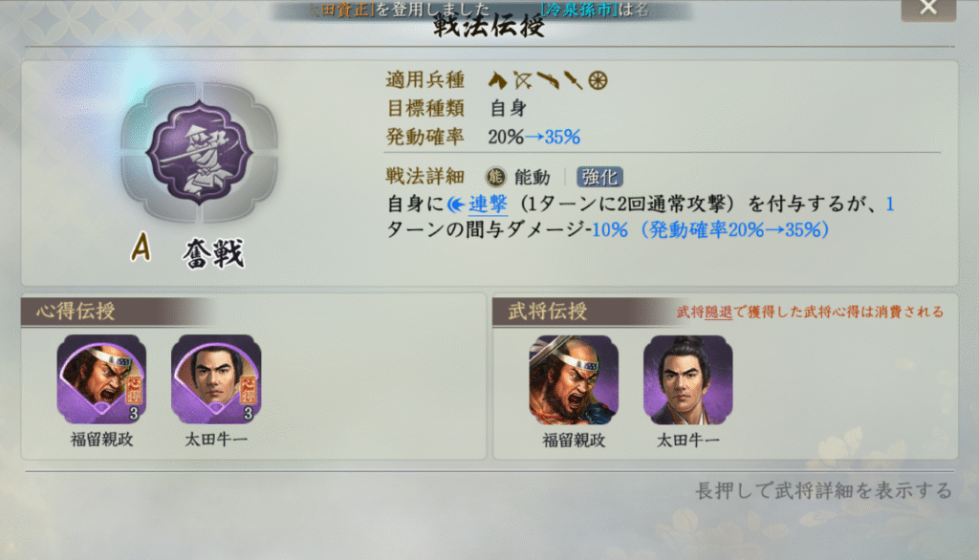Image resolution: width=979 pixels, height=560 pixels.
Task: Select the spear troop type icon
Action: pyautogui.click(x=574, y=80)
